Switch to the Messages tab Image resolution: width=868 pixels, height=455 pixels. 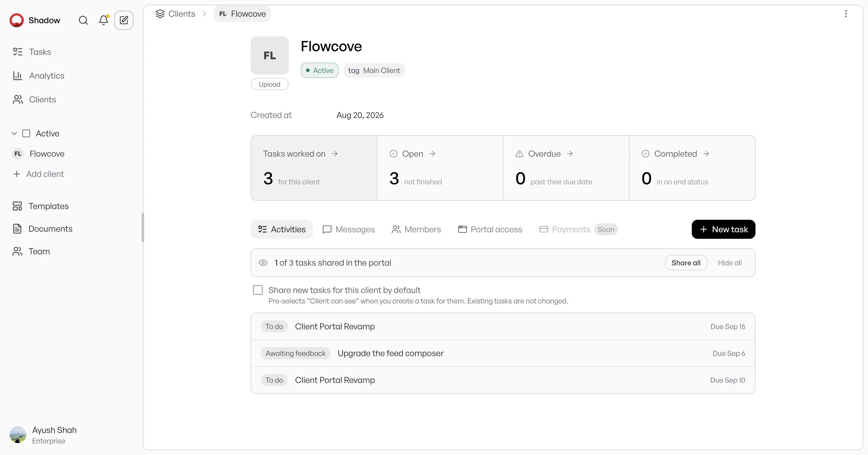pos(348,229)
